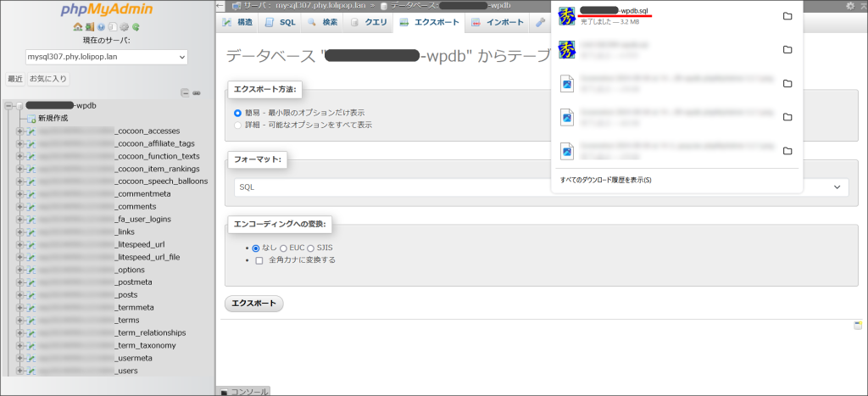The height and width of the screenshot is (396, 868).
Task: Expand the _commentmeta table node
Action: (x=20, y=194)
